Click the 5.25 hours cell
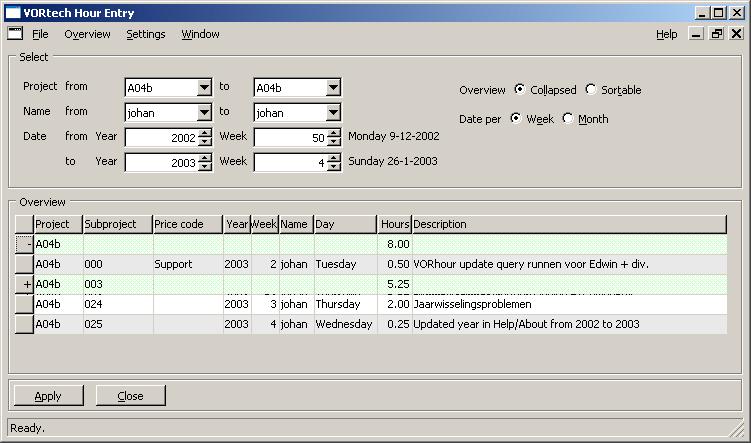Image resolution: width=751 pixels, height=443 pixels. (395, 284)
